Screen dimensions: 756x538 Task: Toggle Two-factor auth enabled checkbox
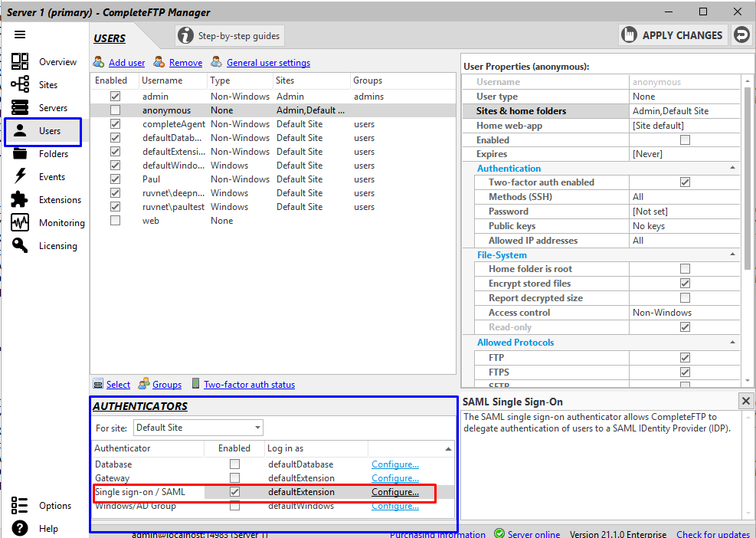click(x=685, y=182)
